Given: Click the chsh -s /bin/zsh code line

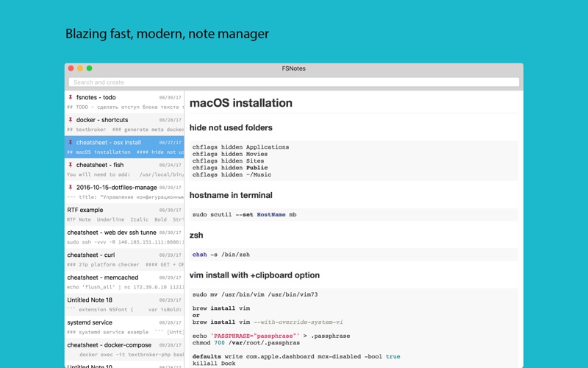Looking at the screenshot, I should [x=221, y=255].
